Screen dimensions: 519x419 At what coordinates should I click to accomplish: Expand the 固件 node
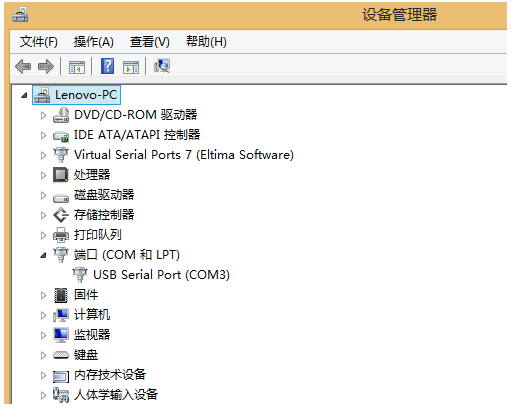(43, 295)
